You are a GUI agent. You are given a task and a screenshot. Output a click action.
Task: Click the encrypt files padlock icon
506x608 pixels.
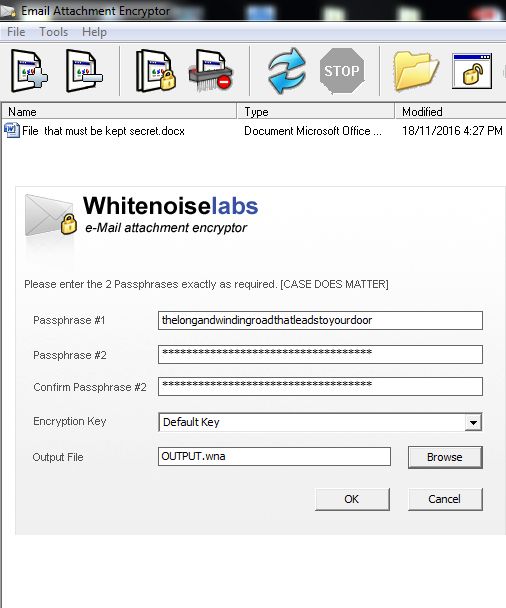(156, 71)
